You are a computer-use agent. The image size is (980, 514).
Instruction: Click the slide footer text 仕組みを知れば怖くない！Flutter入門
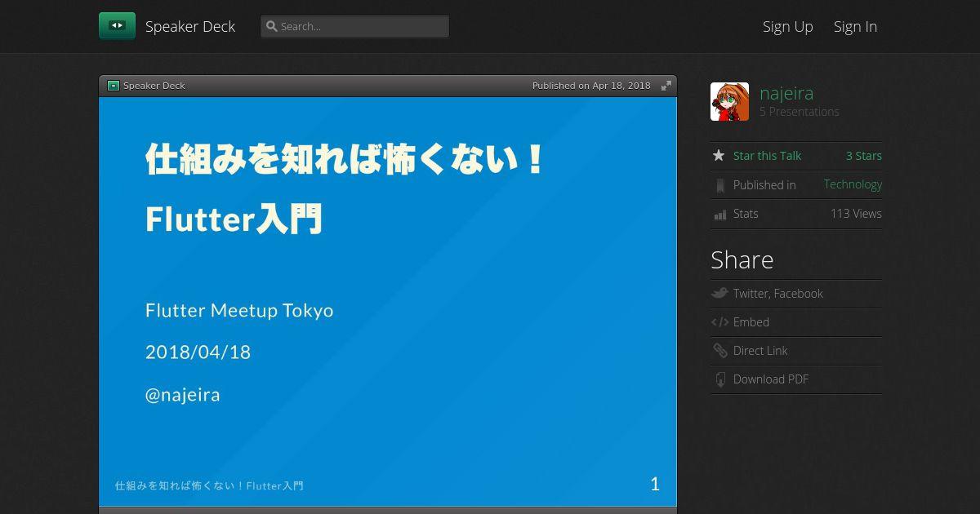pyautogui.click(x=209, y=485)
